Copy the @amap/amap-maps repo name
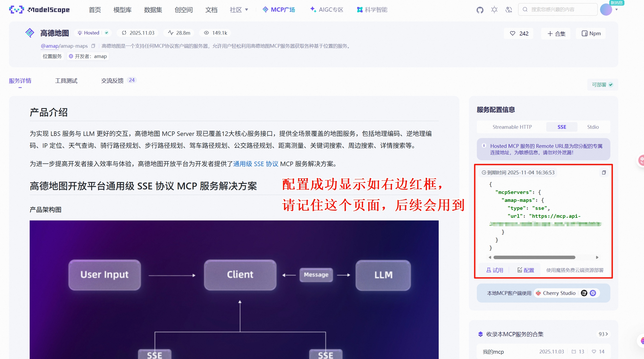Screen dimensions: 644x359 click(93, 46)
